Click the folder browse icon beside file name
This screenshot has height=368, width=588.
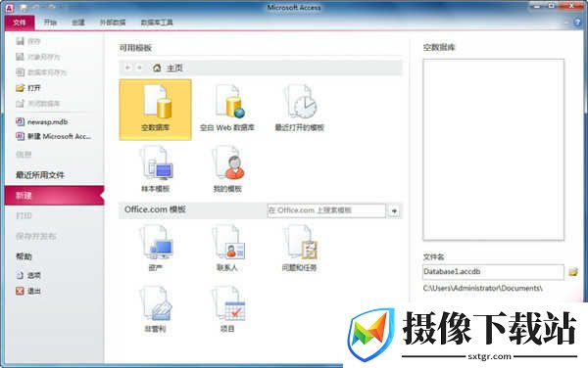click(x=572, y=272)
